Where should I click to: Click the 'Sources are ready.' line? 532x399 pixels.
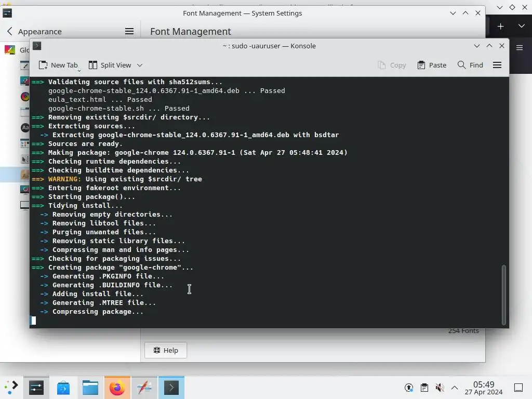click(x=85, y=143)
